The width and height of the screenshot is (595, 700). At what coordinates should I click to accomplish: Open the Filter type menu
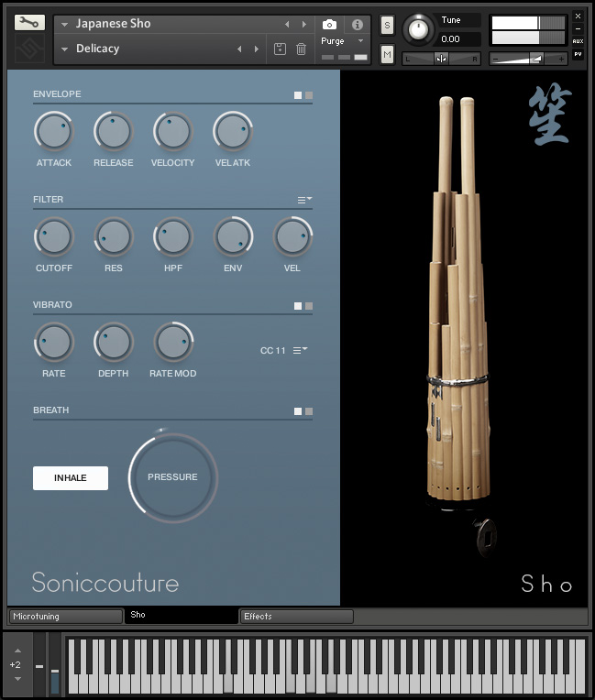[305, 200]
